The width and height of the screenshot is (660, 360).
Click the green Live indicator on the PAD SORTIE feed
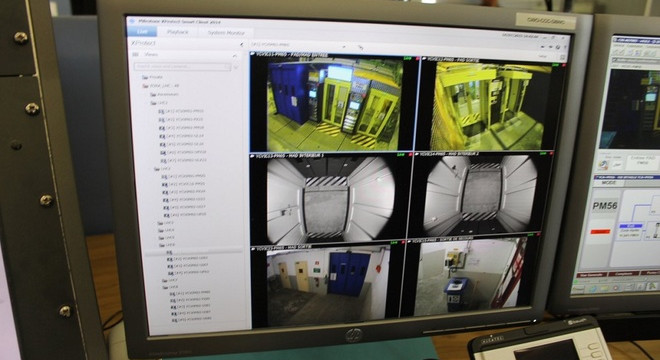click(x=556, y=65)
